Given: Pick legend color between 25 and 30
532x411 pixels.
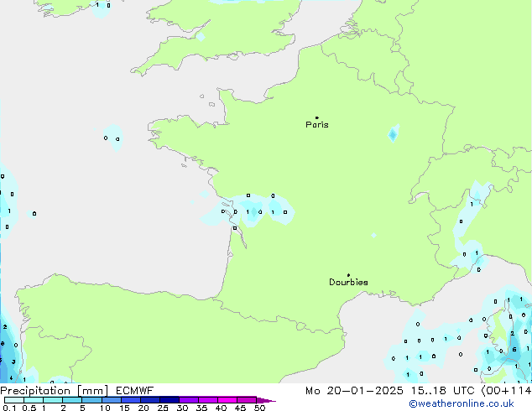Looking at the screenshot, I should 170,400.
